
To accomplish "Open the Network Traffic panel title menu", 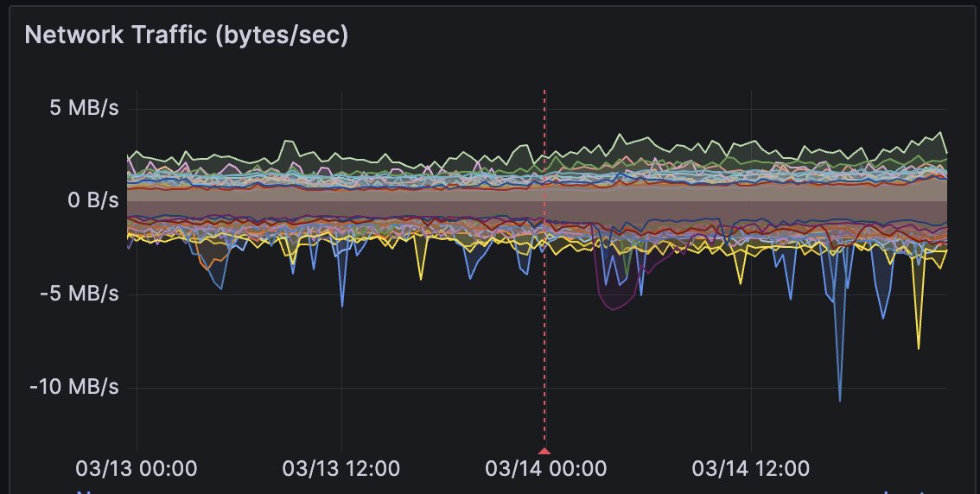I will pyautogui.click(x=186, y=36).
